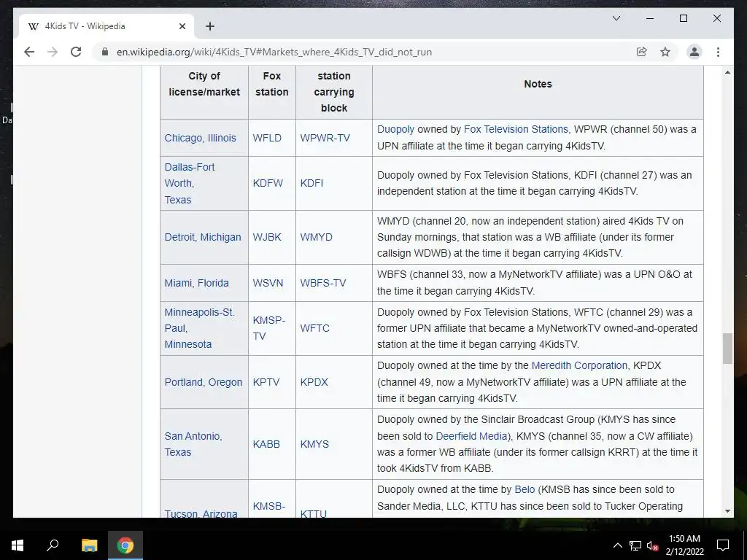The image size is (747, 560).
Task: Open Miami, Florida link
Action: coord(196,283)
